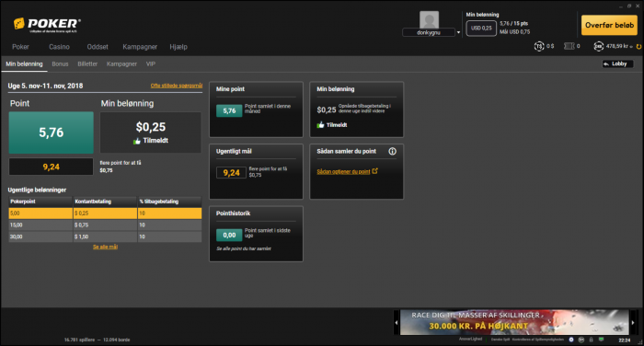Click the ticket count icon
644x346 pixels.
[x=569, y=46]
